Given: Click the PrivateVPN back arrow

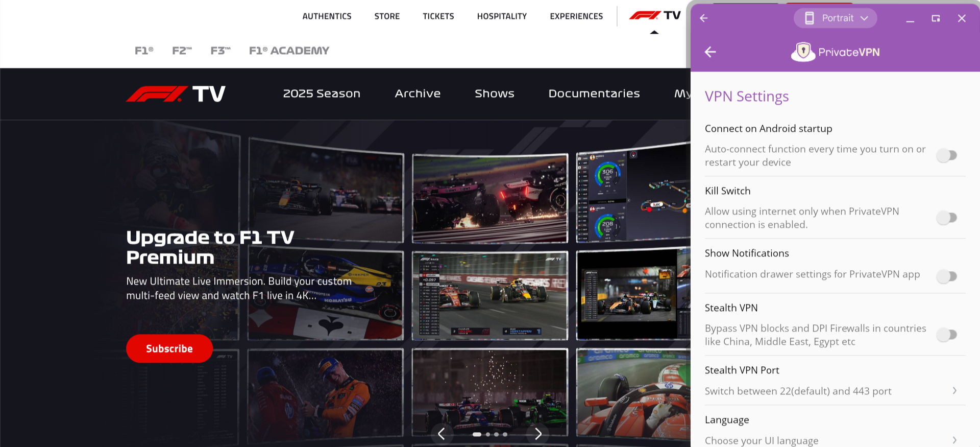Looking at the screenshot, I should 710,52.
